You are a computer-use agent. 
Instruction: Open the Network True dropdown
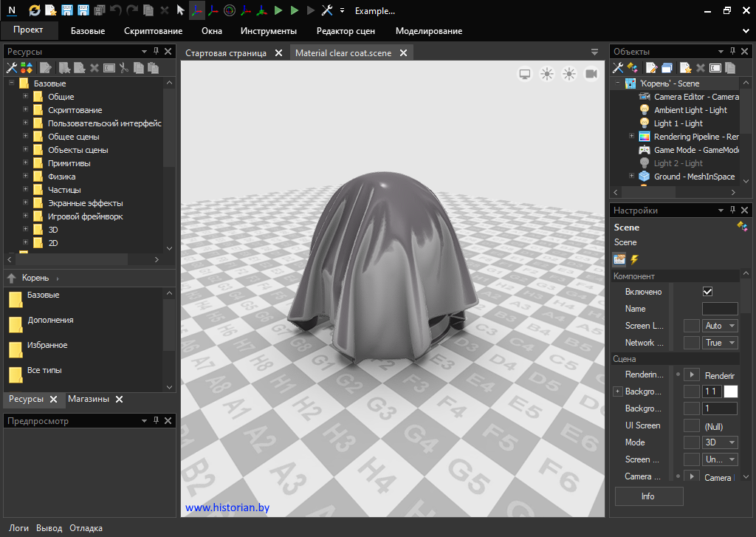pos(721,343)
